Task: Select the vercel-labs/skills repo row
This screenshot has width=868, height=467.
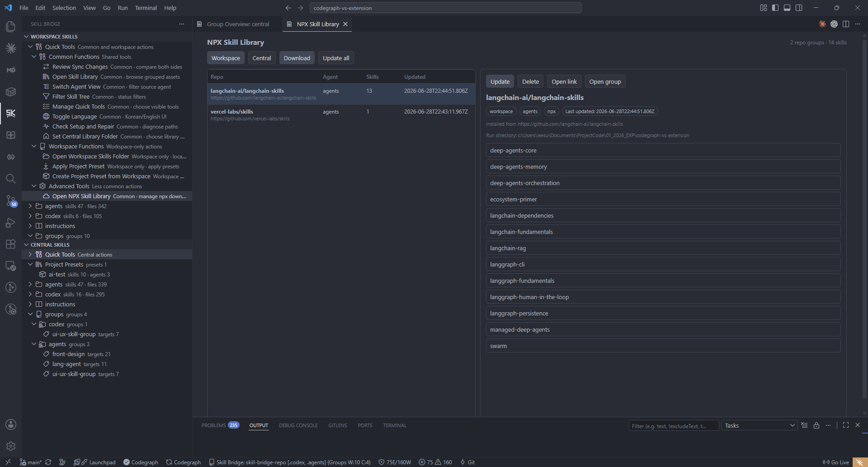Action: (341, 115)
